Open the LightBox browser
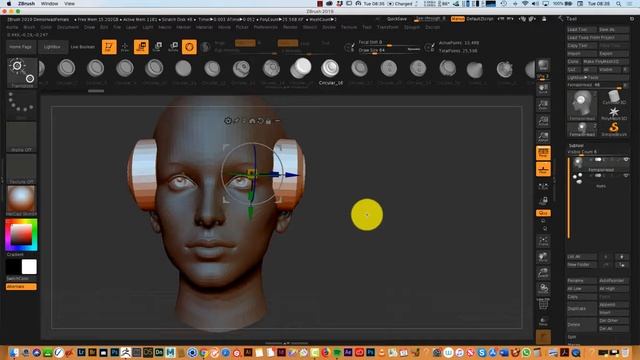640x360 pixels. click(52, 47)
